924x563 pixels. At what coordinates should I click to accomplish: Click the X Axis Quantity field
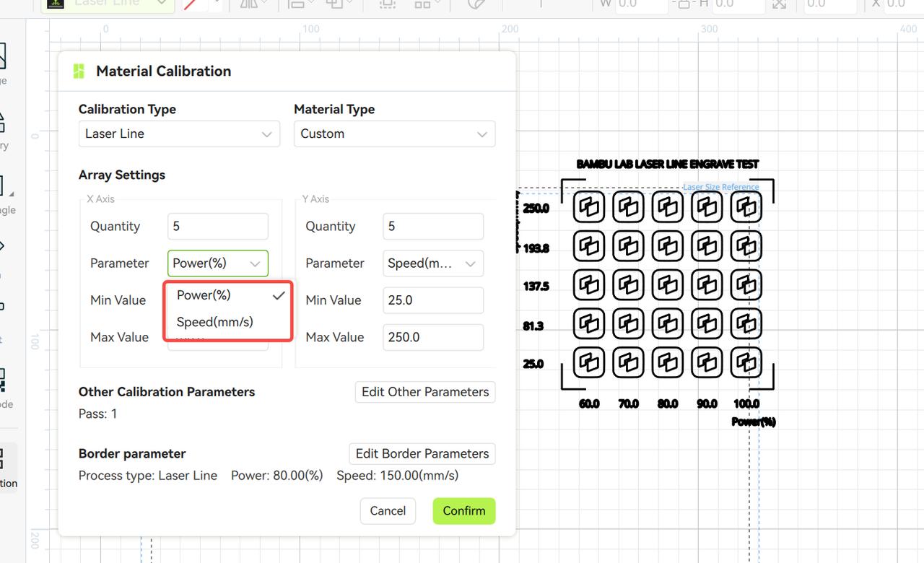click(217, 227)
